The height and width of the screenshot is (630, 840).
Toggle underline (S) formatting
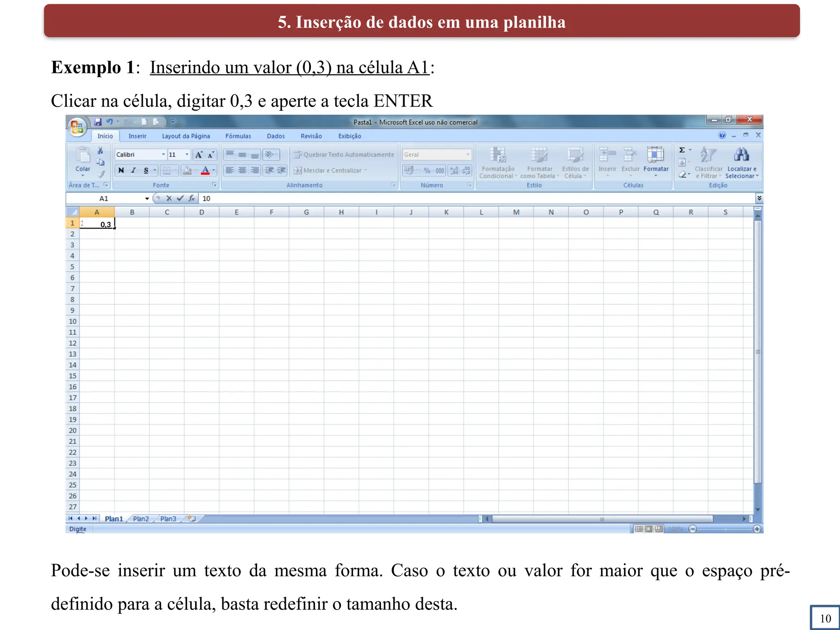click(x=146, y=170)
